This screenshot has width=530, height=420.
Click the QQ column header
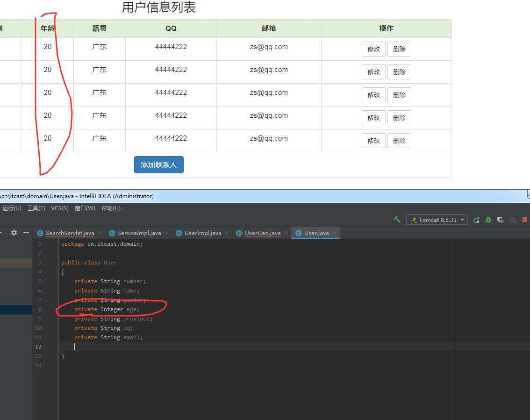point(171,28)
